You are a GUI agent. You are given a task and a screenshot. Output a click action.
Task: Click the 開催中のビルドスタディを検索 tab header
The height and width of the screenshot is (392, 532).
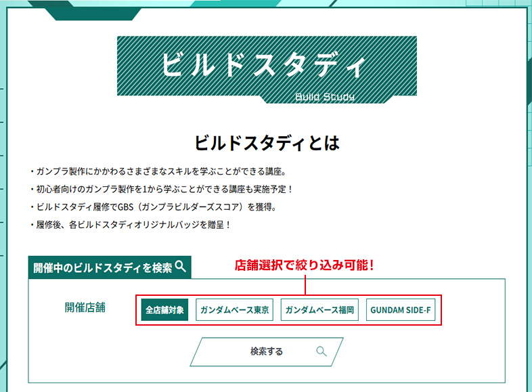pyautogui.click(x=110, y=267)
